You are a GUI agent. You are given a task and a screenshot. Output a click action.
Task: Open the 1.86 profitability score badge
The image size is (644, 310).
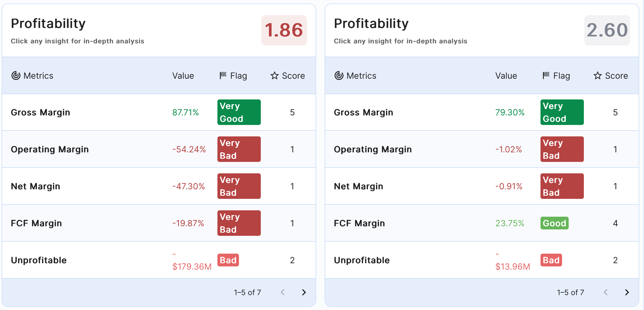coord(284,30)
